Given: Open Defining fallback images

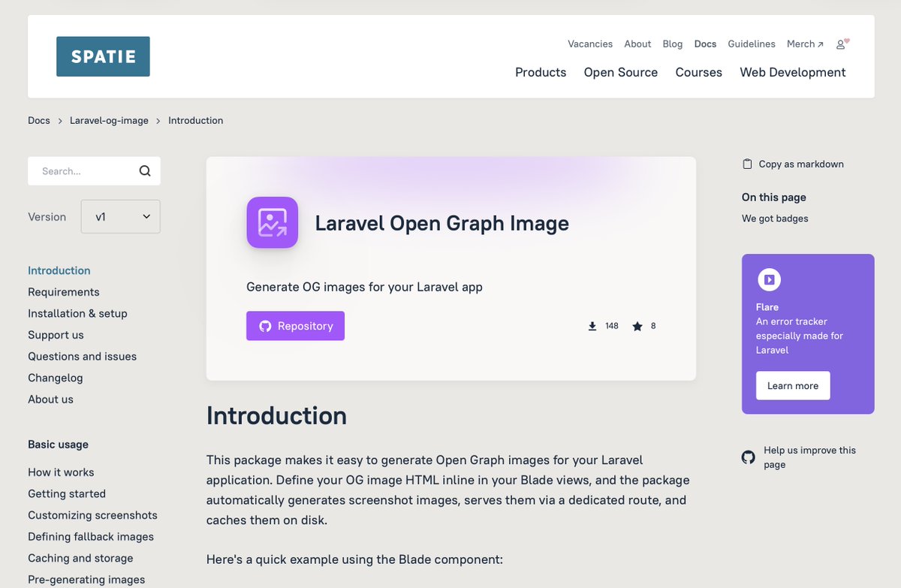Looking at the screenshot, I should [x=91, y=537].
